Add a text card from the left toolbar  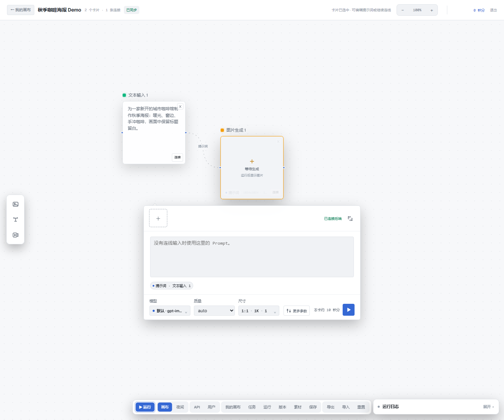click(15, 219)
